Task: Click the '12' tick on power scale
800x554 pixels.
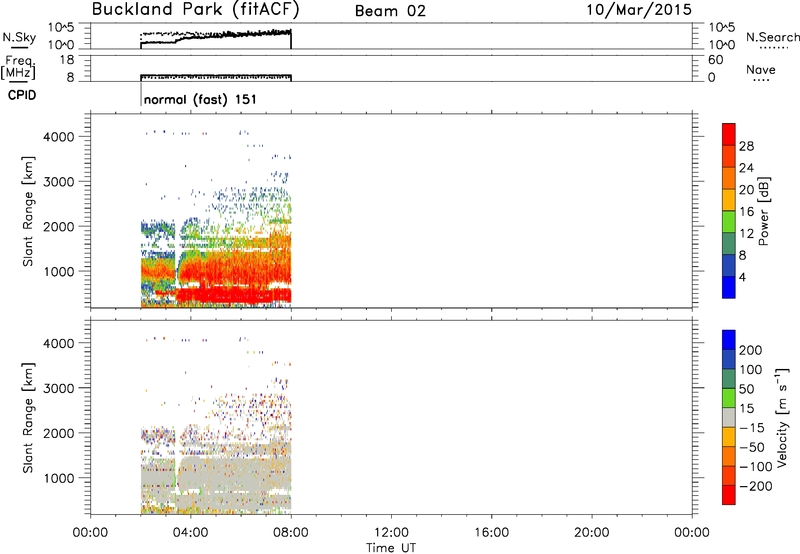Action: (x=746, y=234)
